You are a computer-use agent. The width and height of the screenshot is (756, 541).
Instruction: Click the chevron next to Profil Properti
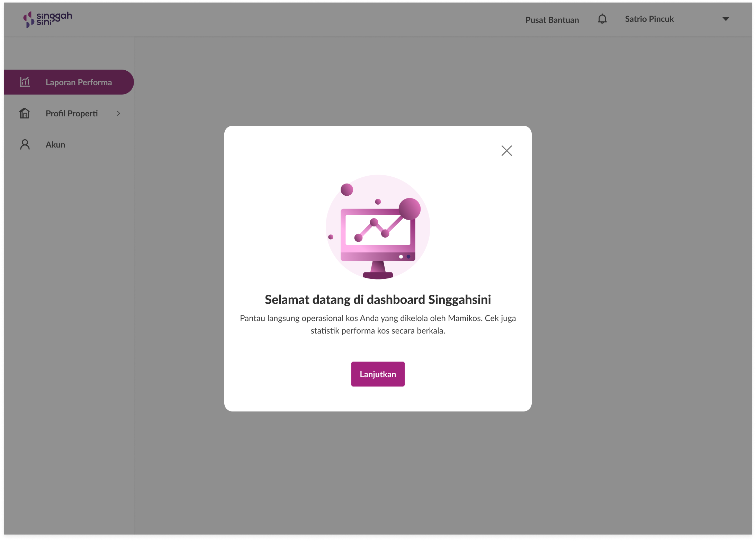[118, 113]
